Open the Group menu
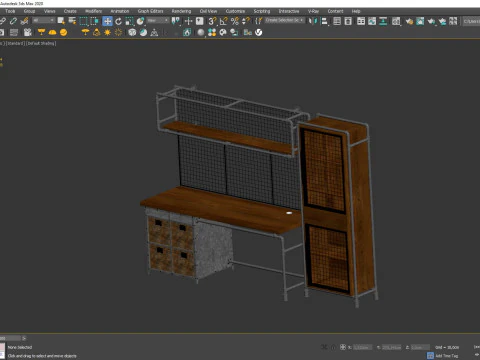The width and height of the screenshot is (480, 360). [x=29, y=11]
